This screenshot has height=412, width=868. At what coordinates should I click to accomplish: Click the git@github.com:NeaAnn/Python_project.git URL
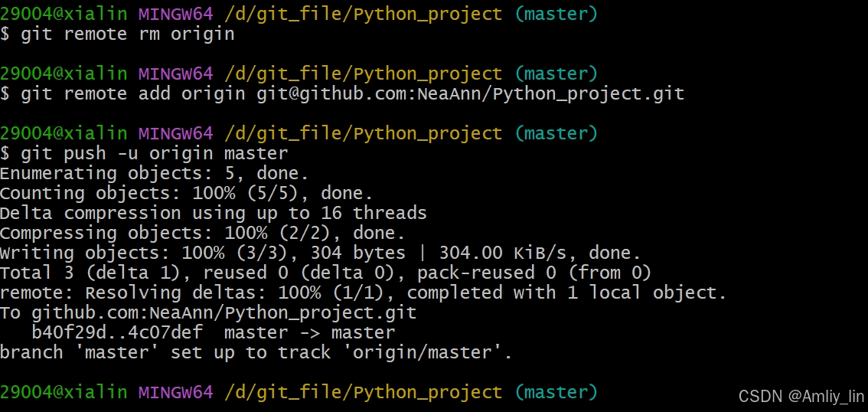coord(471,93)
